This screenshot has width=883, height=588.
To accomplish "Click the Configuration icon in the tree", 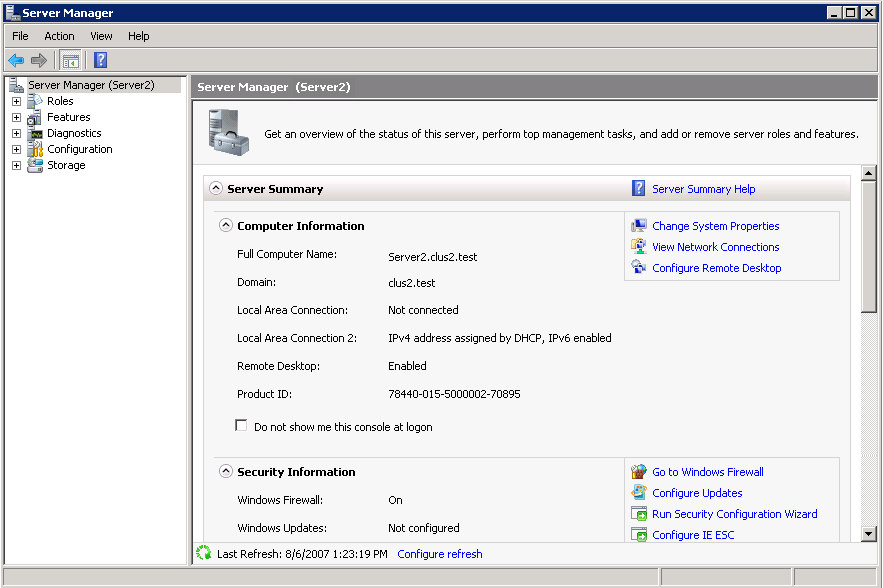I will tap(35, 149).
